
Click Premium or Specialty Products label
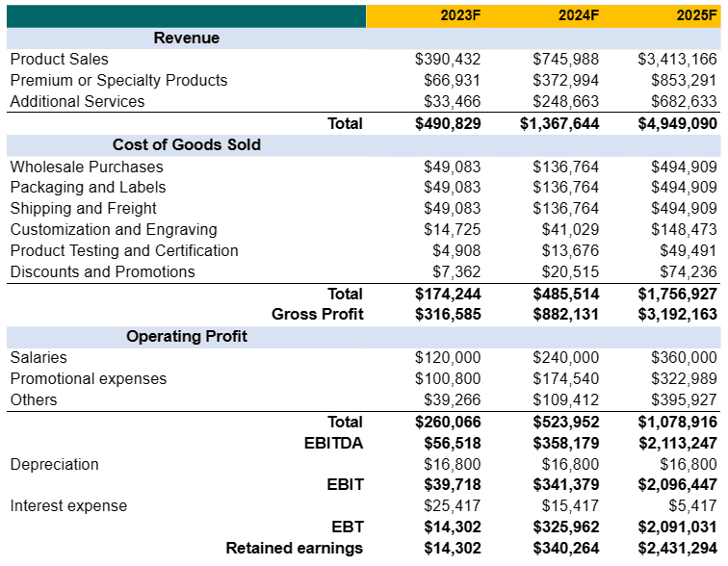point(118,80)
